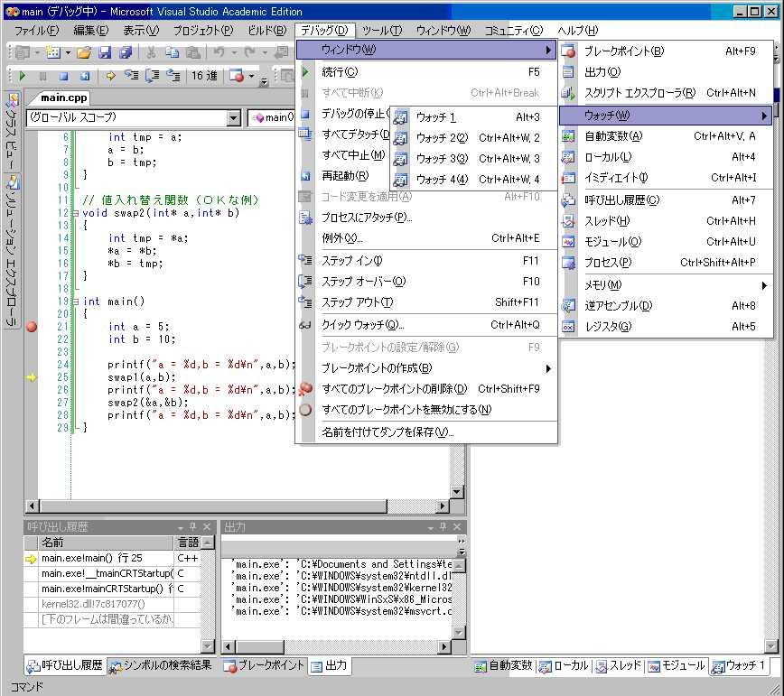Choose 続行(C) in the debug menu
The image size is (784, 696).
pos(426,72)
